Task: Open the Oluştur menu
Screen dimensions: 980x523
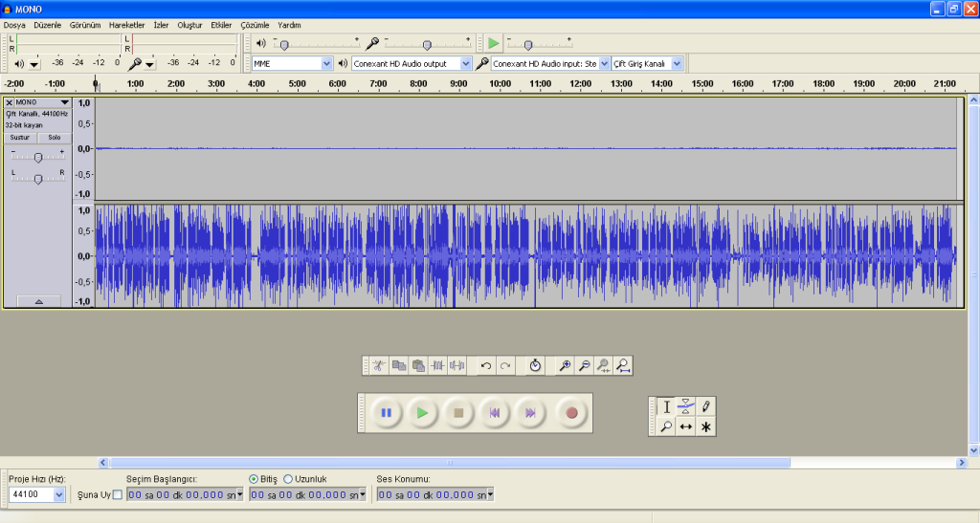Action: tap(190, 25)
